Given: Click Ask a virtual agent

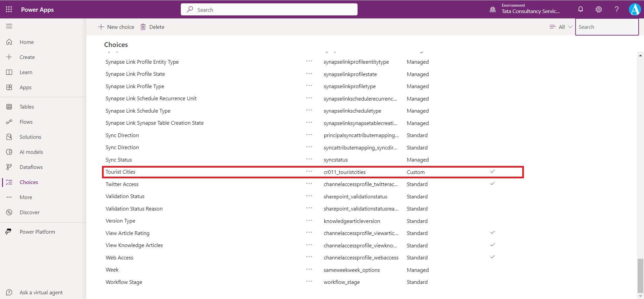Looking at the screenshot, I should 41,292.
